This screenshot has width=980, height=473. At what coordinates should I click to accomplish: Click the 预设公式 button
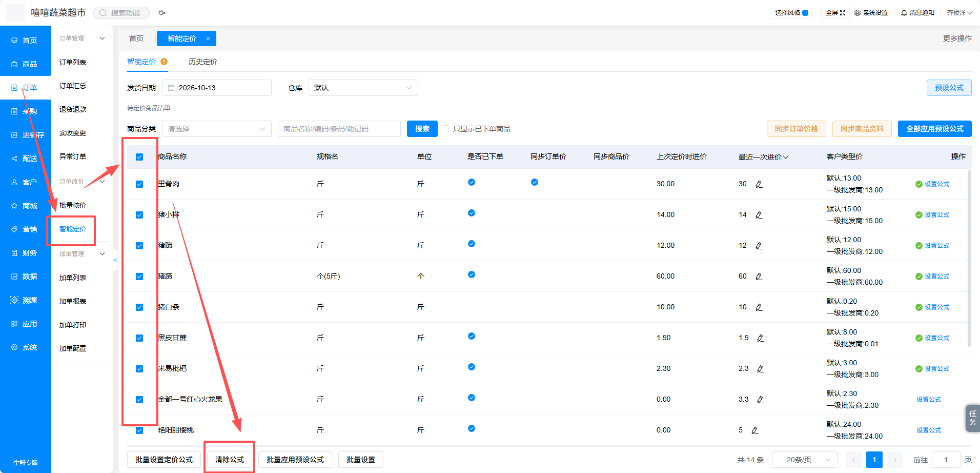(x=949, y=88)
